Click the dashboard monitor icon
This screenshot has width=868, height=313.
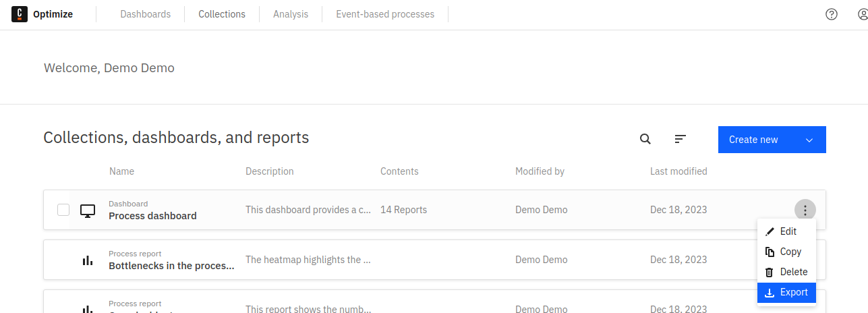pyautogui.click(x=88, y=210)
